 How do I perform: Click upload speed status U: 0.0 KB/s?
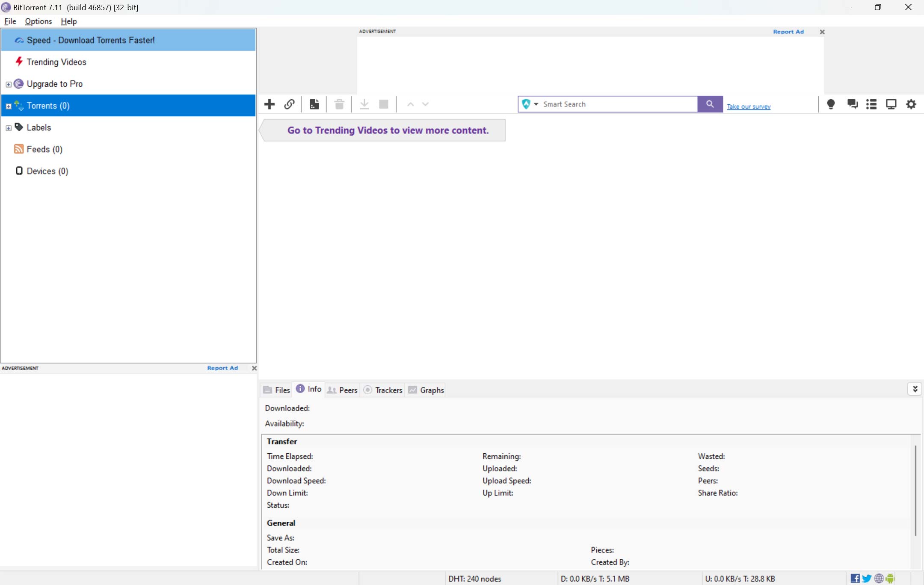click(740, 579)
